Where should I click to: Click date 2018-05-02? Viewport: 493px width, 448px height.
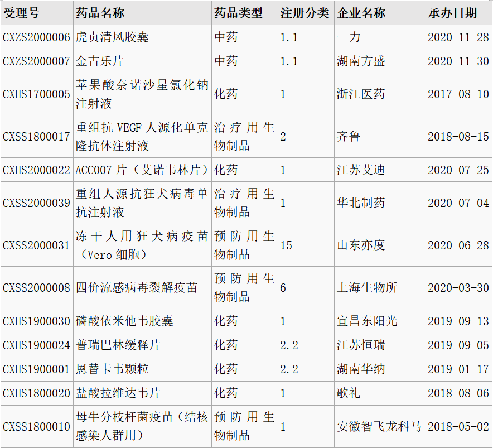[458, 427]
